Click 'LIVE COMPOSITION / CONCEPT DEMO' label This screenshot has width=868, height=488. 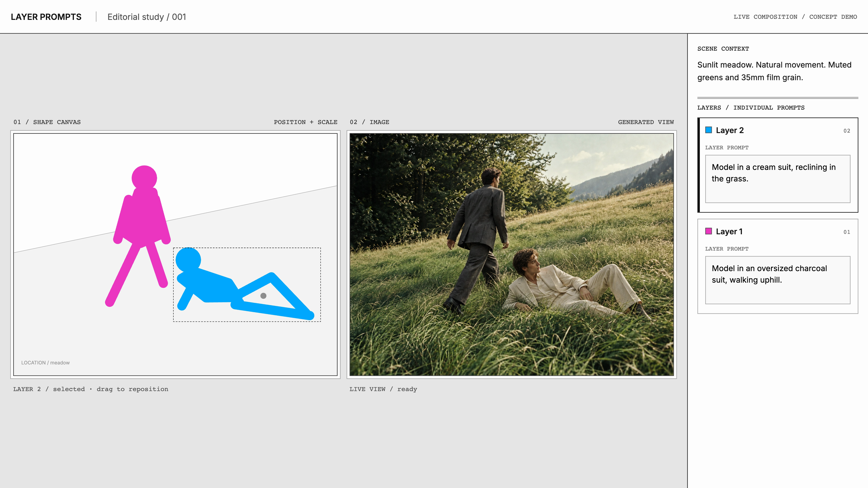point(795,17)
